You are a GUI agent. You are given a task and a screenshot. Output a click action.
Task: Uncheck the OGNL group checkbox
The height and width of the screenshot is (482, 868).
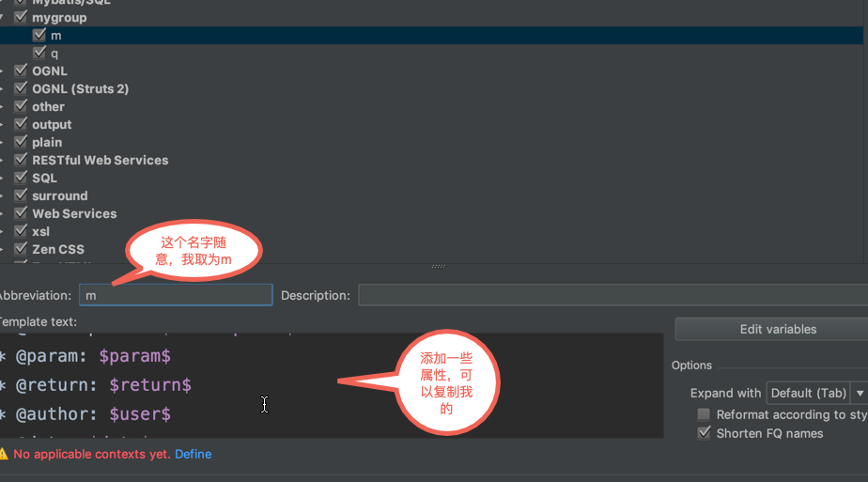tap(21, 70)
